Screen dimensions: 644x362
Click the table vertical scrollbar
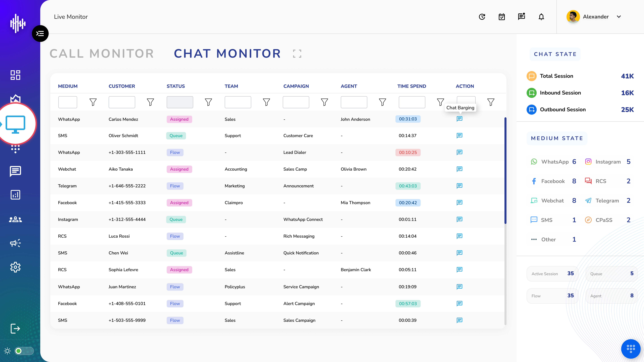pos(505,171)
